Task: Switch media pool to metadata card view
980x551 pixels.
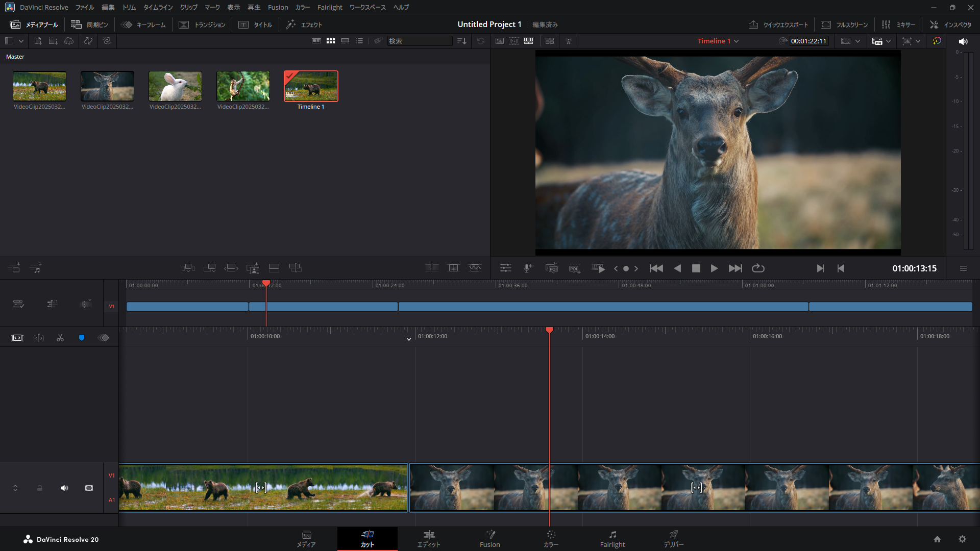Action: [316, 41]
